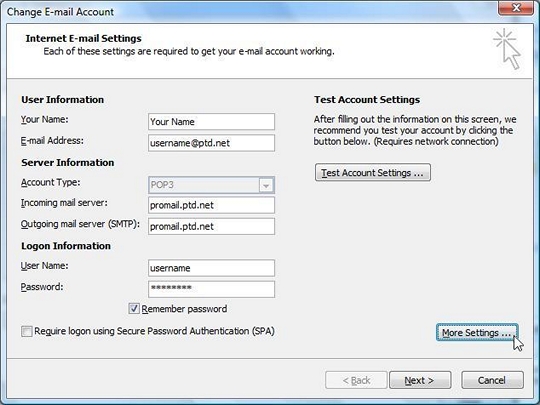Click into the Password field

point(211,289)
